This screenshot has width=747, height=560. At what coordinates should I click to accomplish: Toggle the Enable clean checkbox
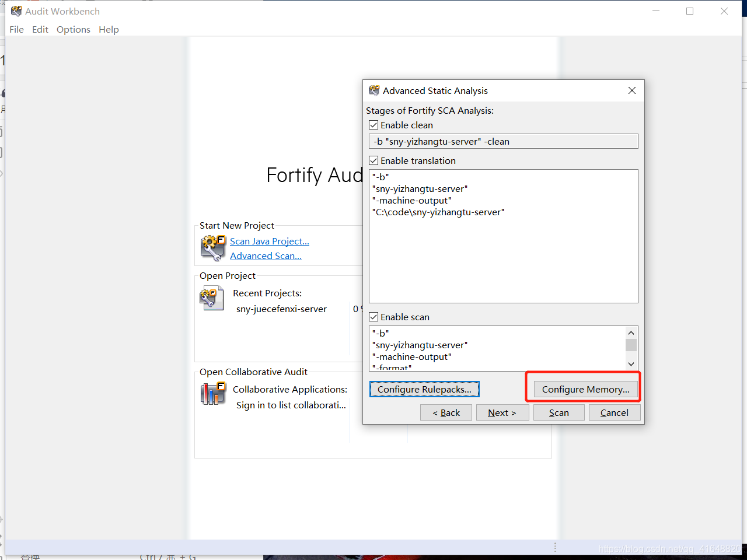[x=373, y=125]
